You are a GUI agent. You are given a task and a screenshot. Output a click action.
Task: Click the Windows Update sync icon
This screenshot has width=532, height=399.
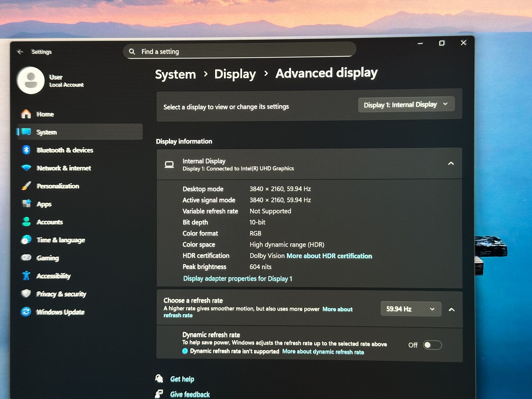(x=26, y=312)
